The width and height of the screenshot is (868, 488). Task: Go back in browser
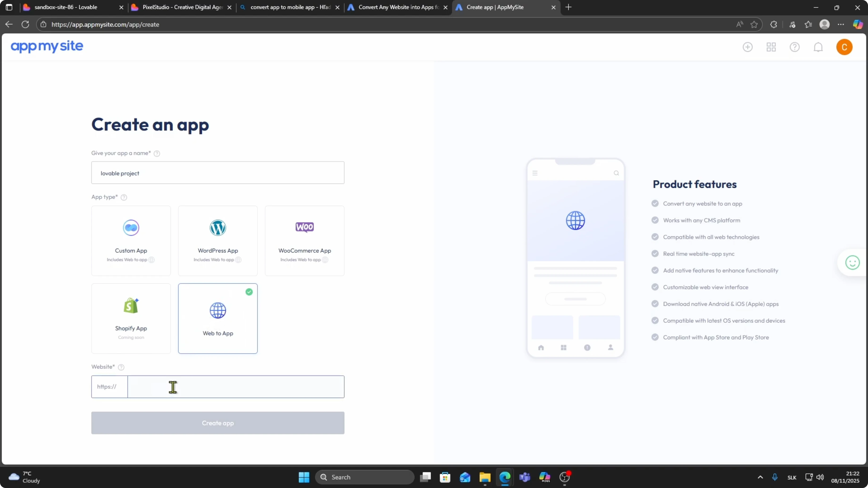(x=9, y=24)
